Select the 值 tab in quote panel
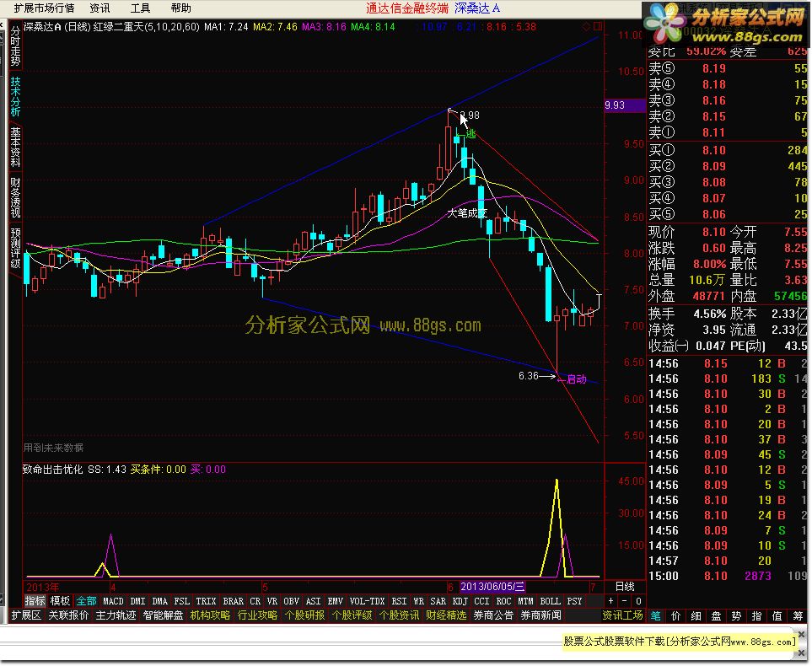The height and width of the screenshot is (666, 812). [x=777, y=615]
